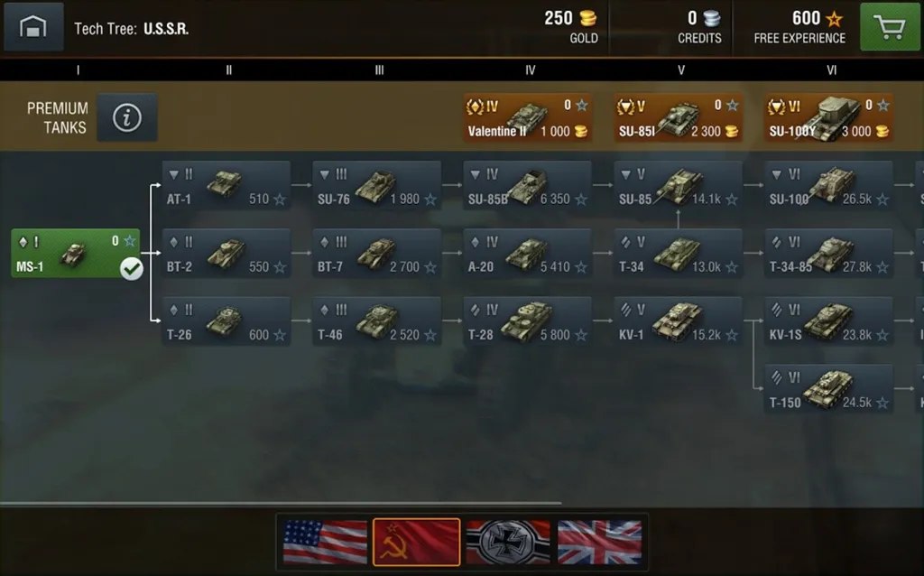Open the garage home icon
Screen dimensions: 924x576
click(33, 27)
